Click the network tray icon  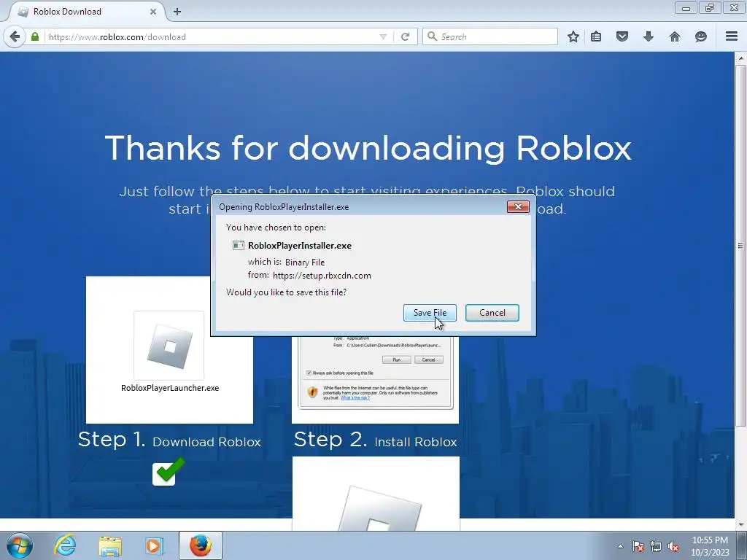click(656, 547)
